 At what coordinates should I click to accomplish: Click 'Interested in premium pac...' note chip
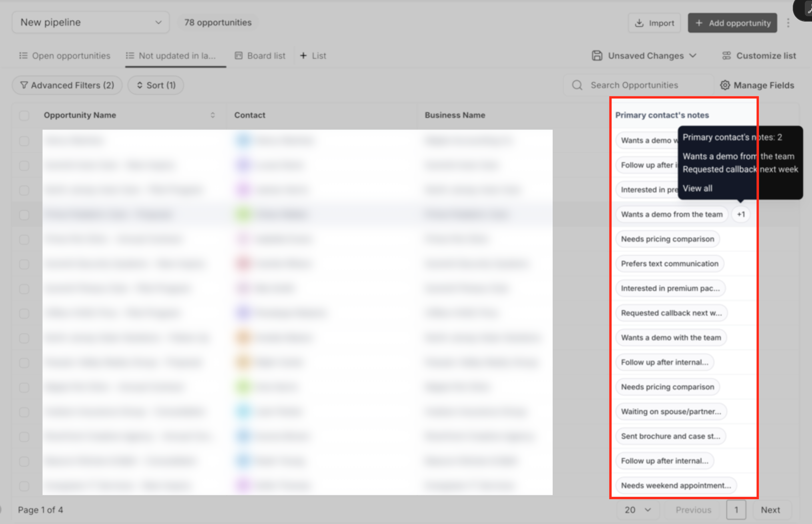pyautogui.click(x=670, y=288)
